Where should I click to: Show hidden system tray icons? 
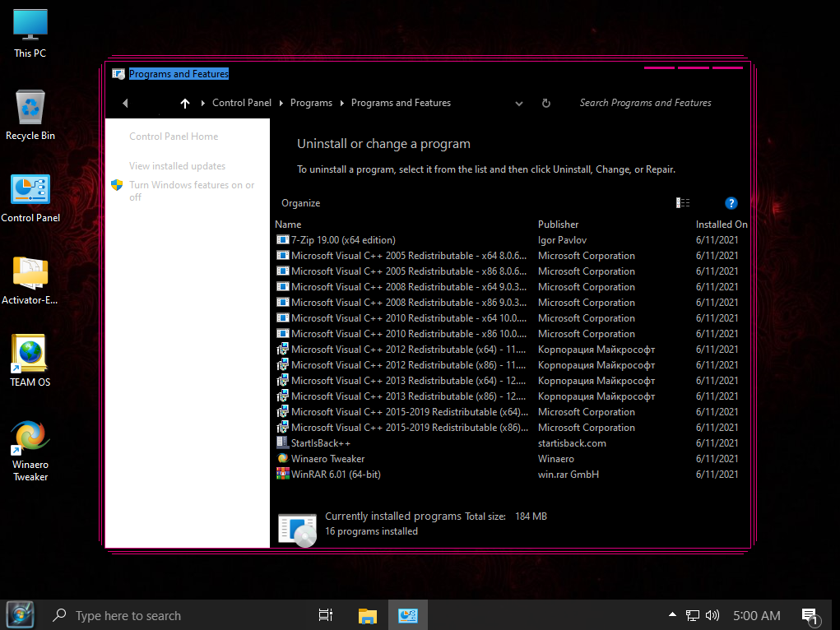point(672,614)
